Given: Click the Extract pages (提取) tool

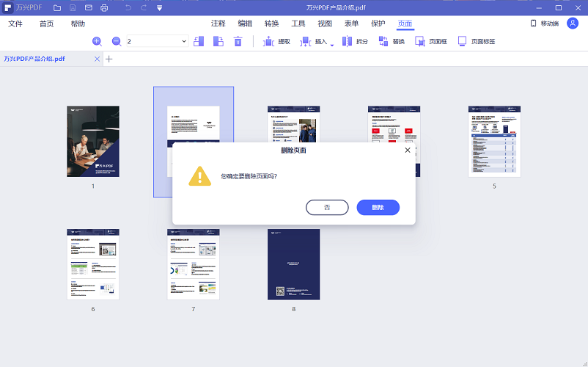Looking at the screenshot, I should click(276, 41).
